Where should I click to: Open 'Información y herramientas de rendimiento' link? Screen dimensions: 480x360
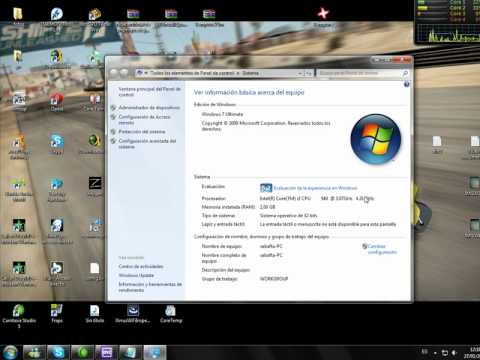click(150, 287)
